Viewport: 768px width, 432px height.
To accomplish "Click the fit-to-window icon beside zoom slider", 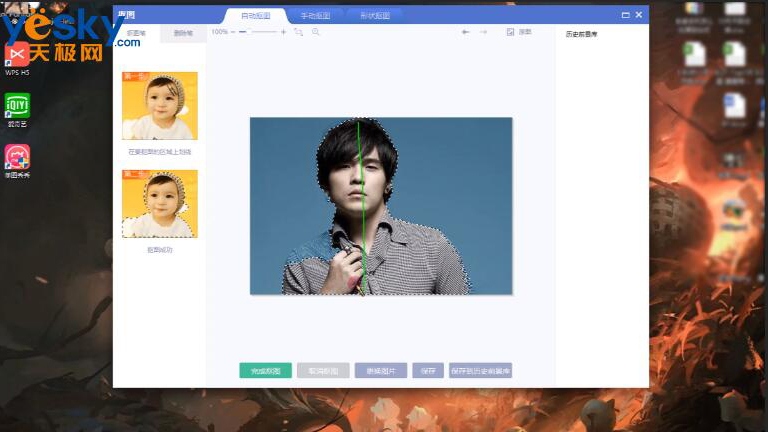I will pyautogui.click(x=298, y=32).
